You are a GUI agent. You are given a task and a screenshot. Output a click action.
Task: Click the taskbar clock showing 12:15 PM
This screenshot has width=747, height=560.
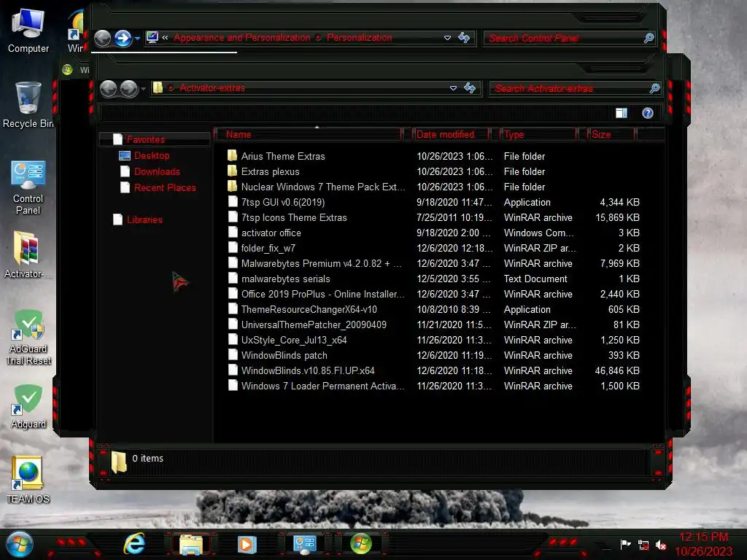pos(703,537)
